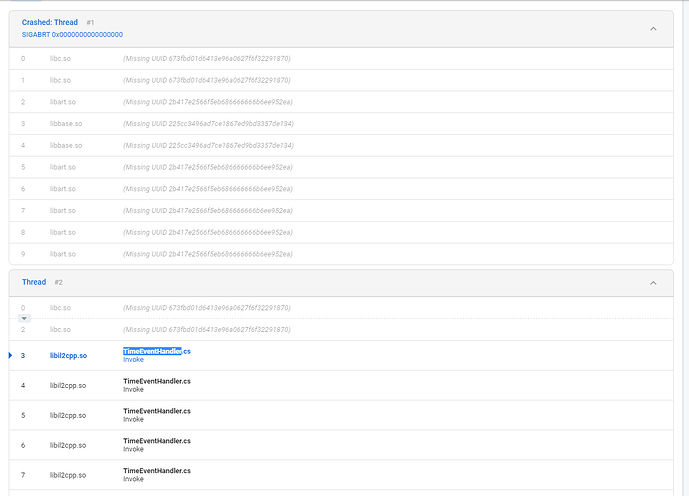Collapse the Thread #2 panel
This screenshot has height=496, width=689.
(653, 283)
